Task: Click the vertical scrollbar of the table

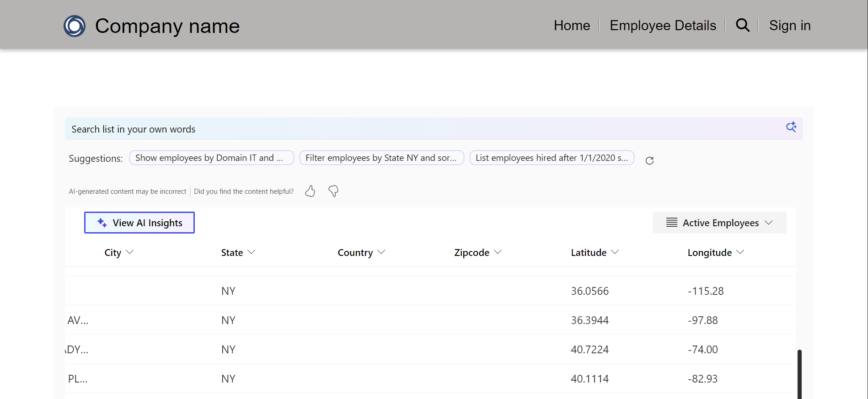Action: click(x=799, y=374)
